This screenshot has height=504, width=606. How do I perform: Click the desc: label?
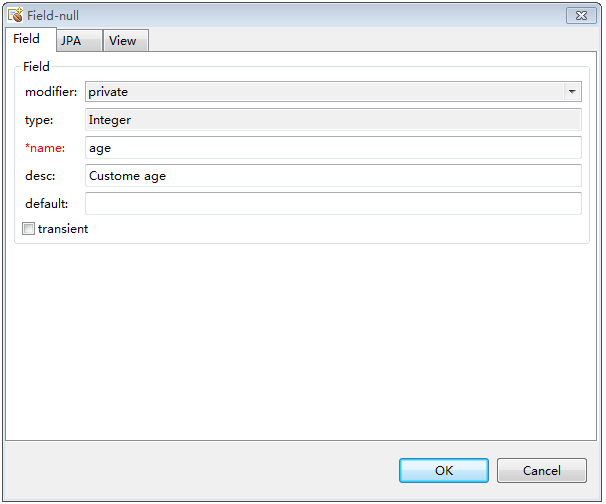40,176
